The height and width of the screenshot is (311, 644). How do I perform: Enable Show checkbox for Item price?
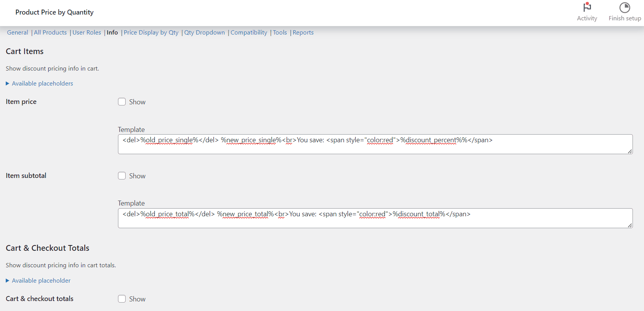click(x=122, y=102)
